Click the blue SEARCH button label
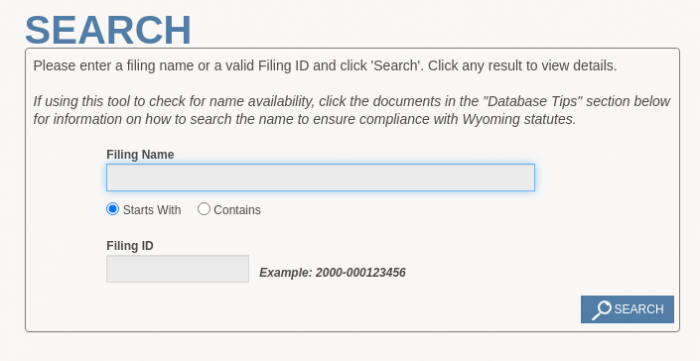 click(x=639, y=309)
